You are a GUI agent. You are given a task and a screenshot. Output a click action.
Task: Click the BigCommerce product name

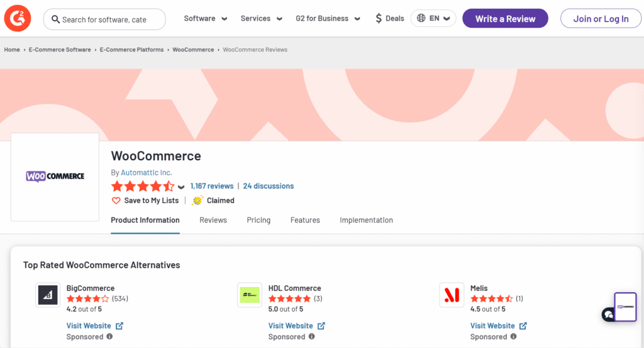91,288
